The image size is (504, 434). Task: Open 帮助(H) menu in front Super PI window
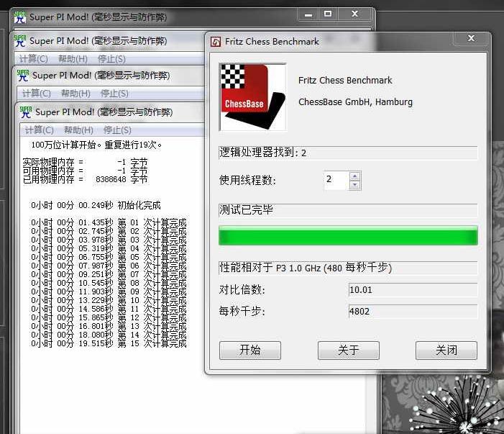79,130
